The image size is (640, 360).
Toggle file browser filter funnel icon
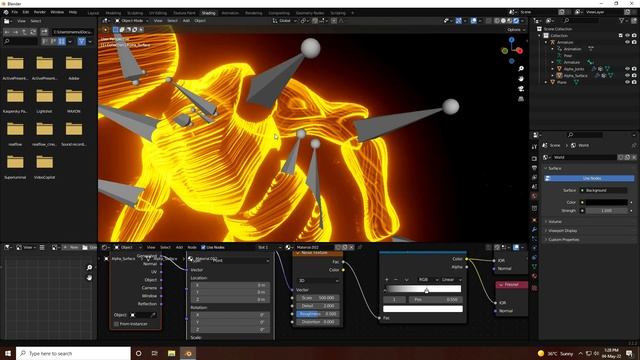(x=82, y=41)
